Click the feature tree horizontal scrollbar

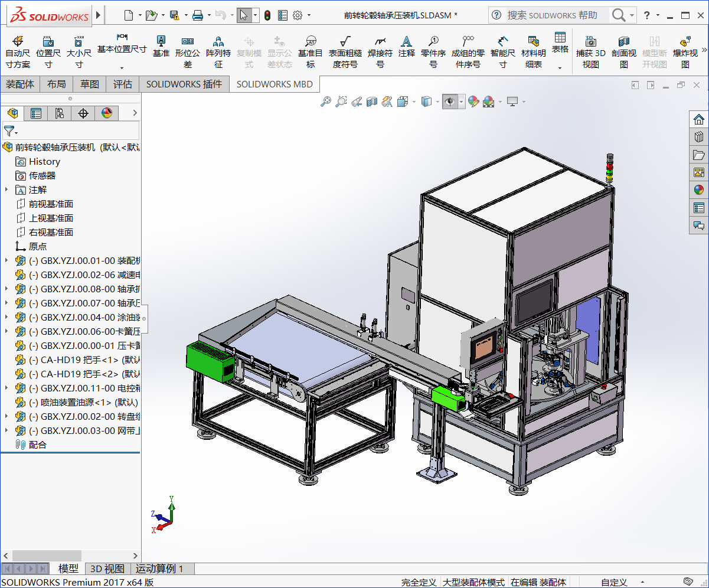click(x=47, y=556)
